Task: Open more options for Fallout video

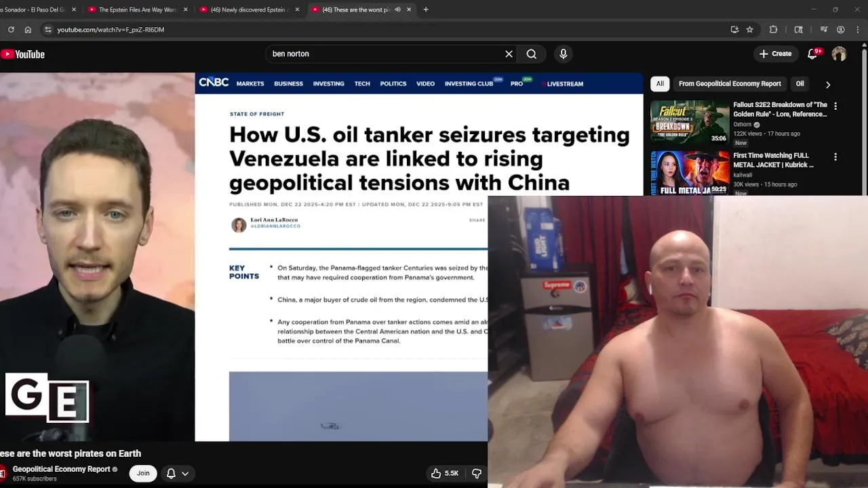Action: click(835, 106)
